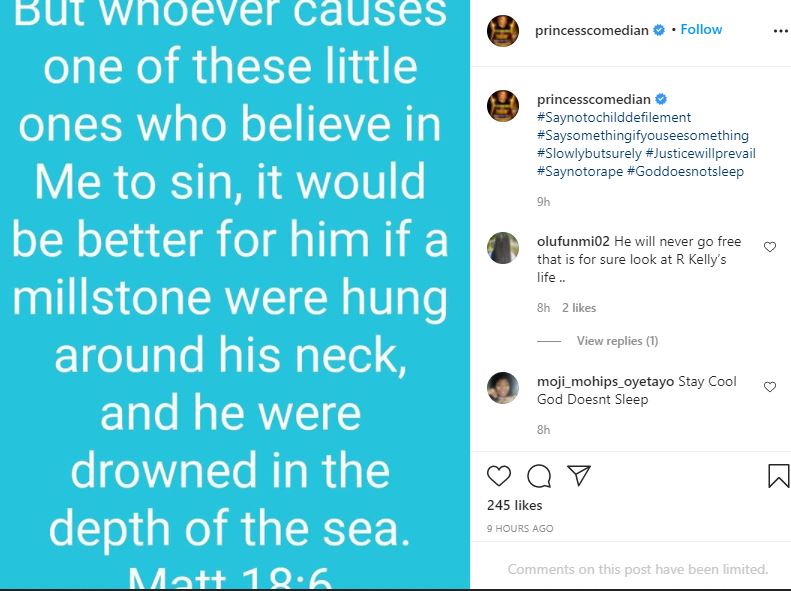Click the 2 likes count on comment
791x591 pixels.
point(579,308)
